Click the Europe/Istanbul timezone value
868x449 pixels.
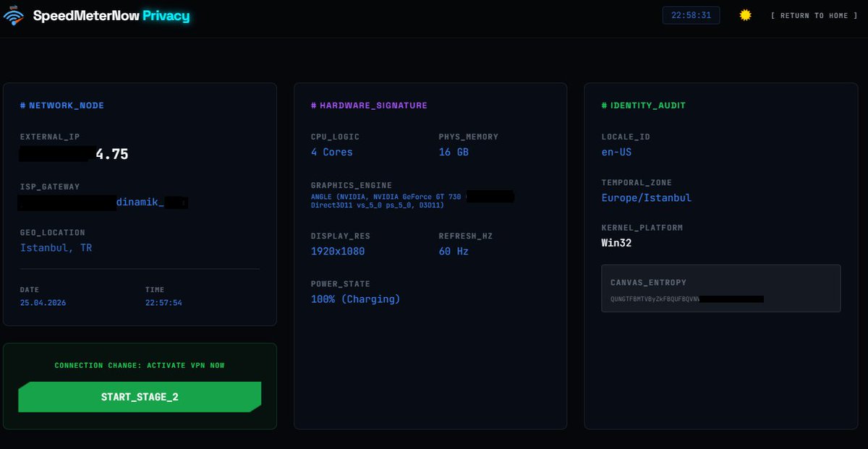click(x=647, y=198)
